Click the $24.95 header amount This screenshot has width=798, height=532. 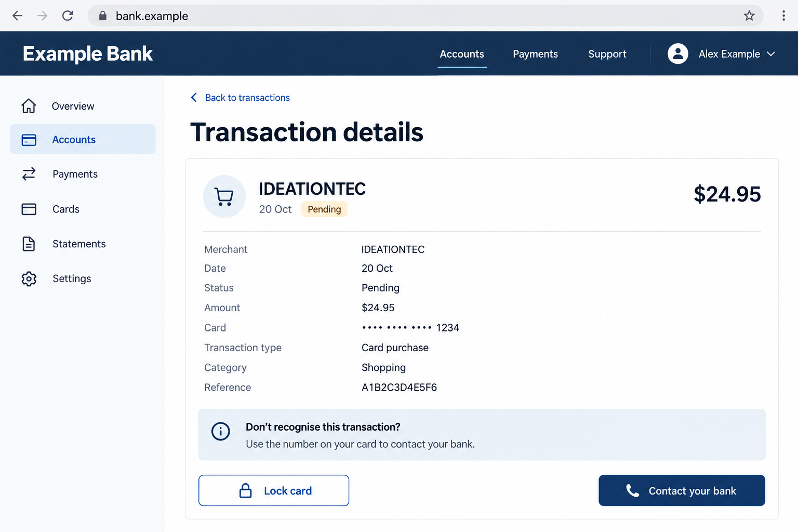pyautogui.click(x=727, y=194)
